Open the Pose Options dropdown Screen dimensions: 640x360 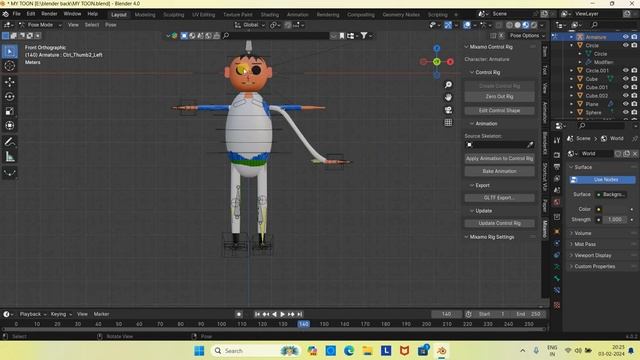[x=527, y=36]
